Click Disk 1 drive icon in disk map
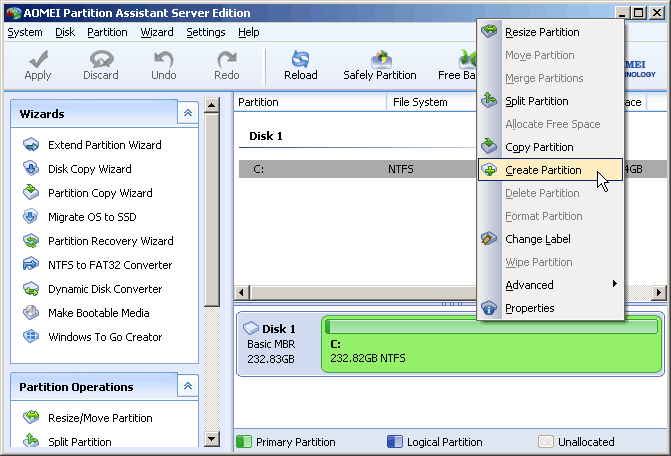The image size is (671, 456). click(x=251, y=329)
